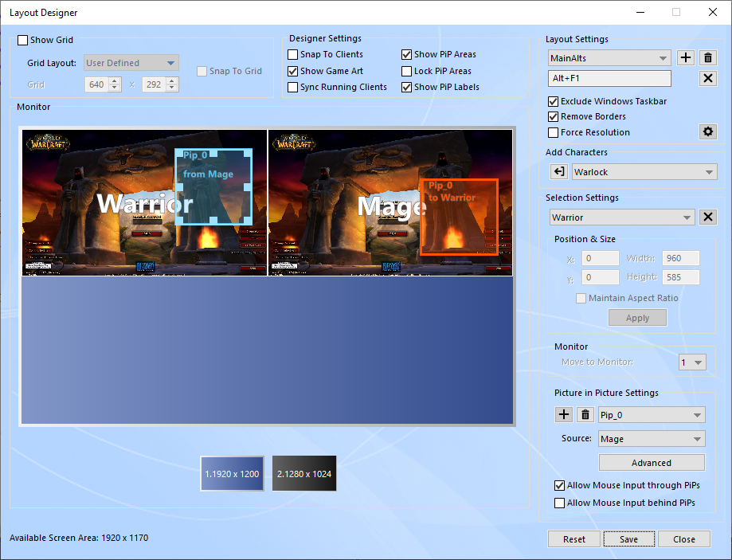Open Force Resolution gear settings
Image resolution: width=732 pixels, height=560 pixels.
tap(707, 132)
